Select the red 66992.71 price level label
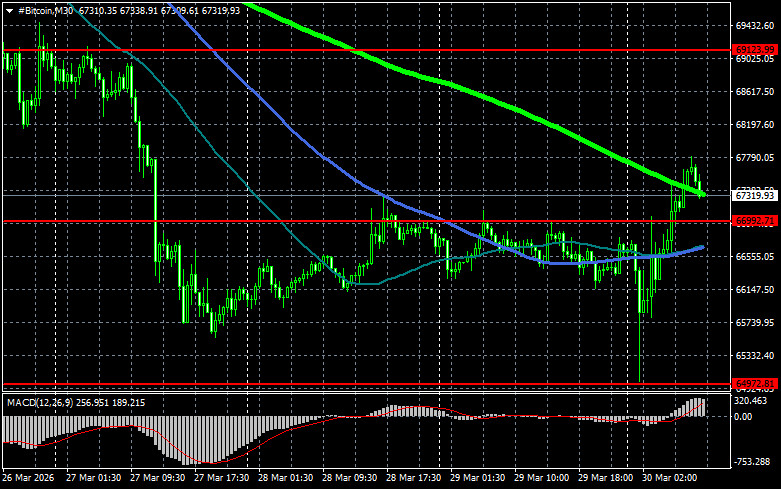 [755, 221]
